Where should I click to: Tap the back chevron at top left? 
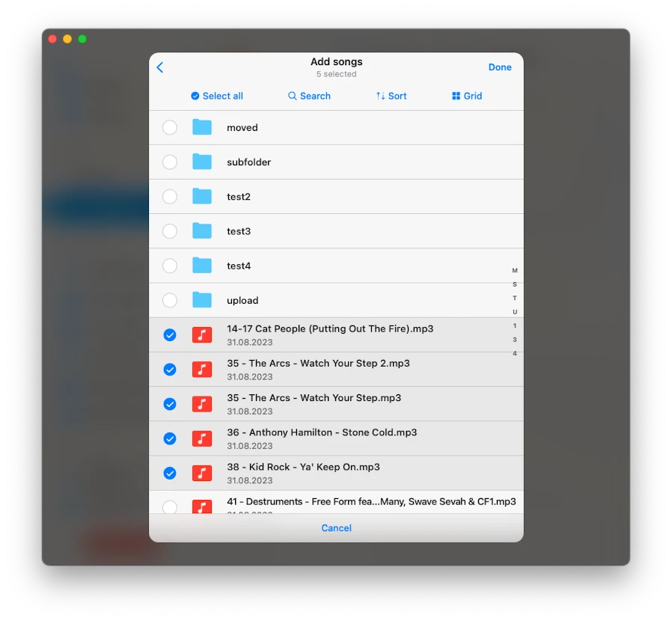tap(159, 67)
